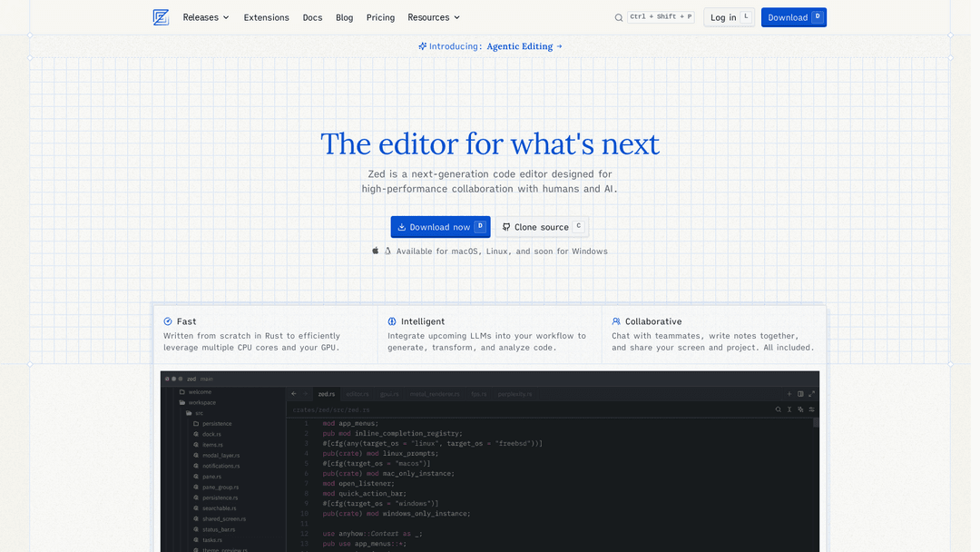Screen dimensions: 980x552
Task: Open the Resources dropdown menu
Action: [x=434, y=17]
